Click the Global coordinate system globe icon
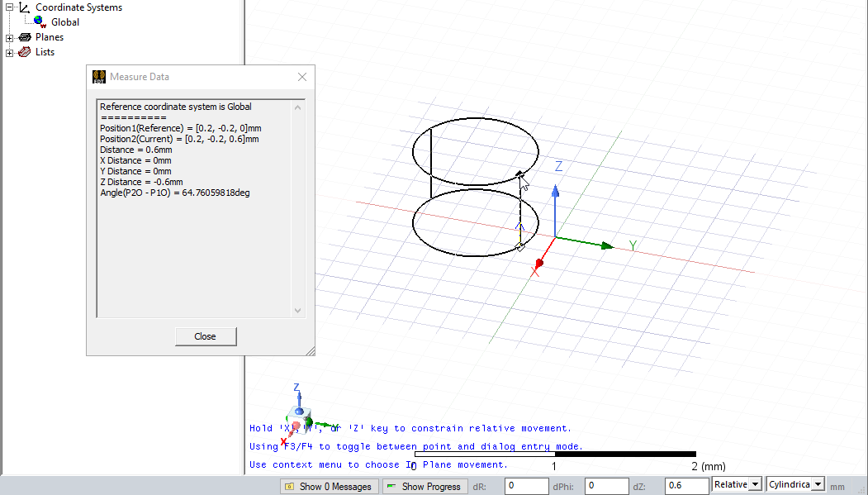Screen dimensions: 868x495 [40, 21]
